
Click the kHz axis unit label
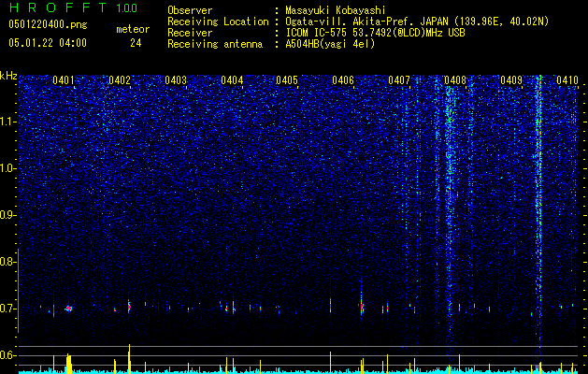pos(8,76)
